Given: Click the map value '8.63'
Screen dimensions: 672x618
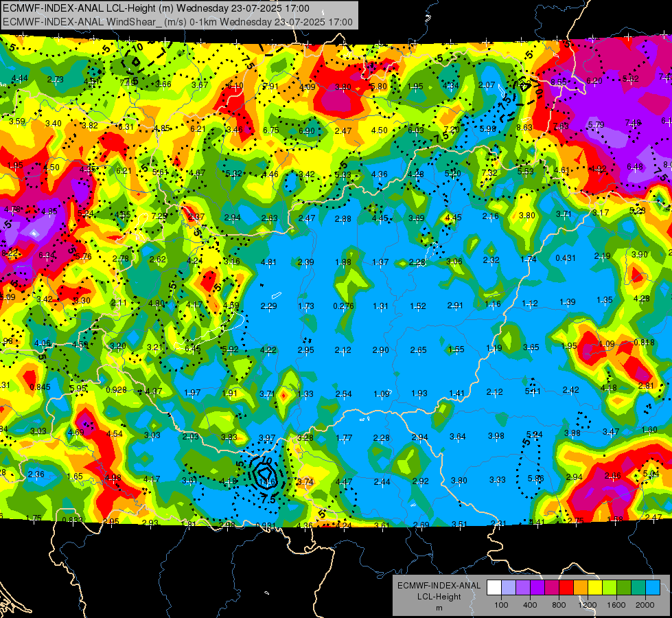Looking at the screenshot, I should pos(524,127).
